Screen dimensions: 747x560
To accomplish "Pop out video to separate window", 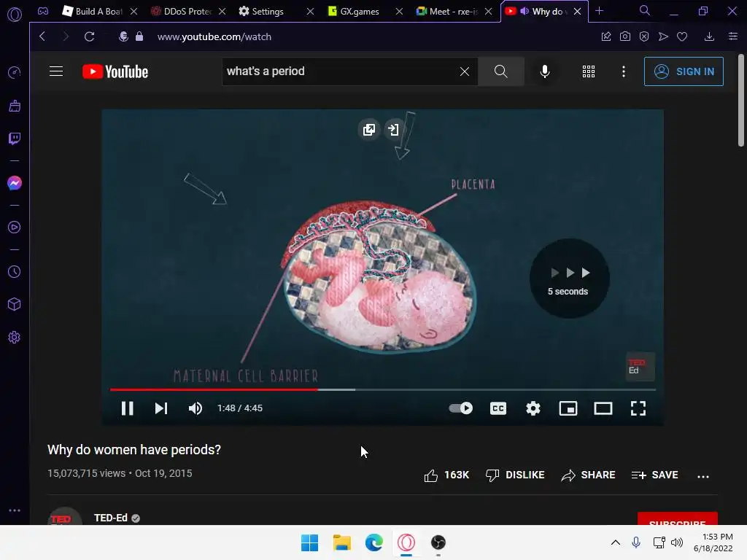I will pyautogui.click(x=368, y=130).
